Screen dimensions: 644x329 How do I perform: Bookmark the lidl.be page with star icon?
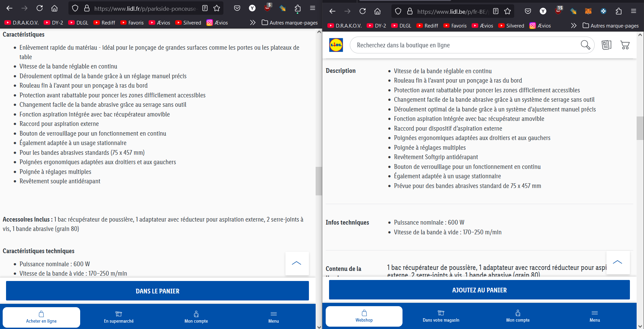(507, 11)
